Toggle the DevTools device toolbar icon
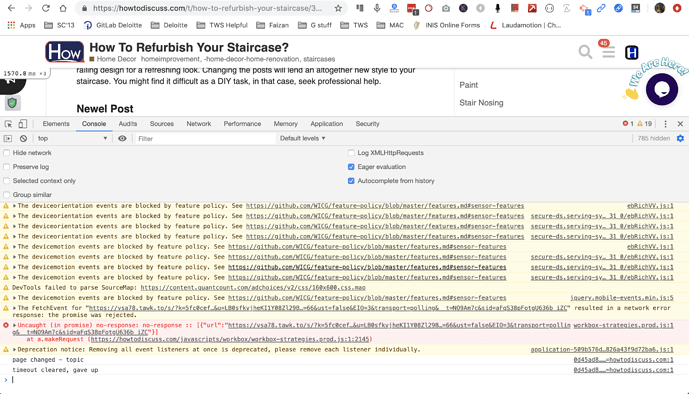 tap(22, 124)
